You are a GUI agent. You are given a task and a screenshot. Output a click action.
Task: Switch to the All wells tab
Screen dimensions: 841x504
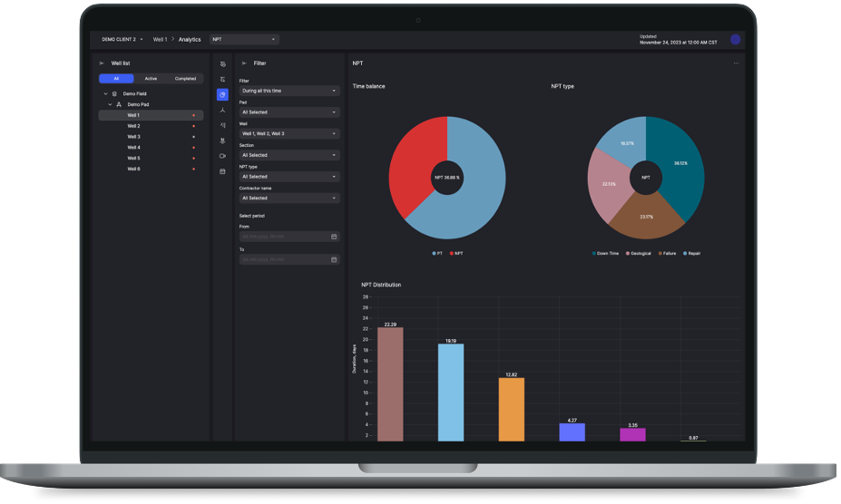point(116,78)
